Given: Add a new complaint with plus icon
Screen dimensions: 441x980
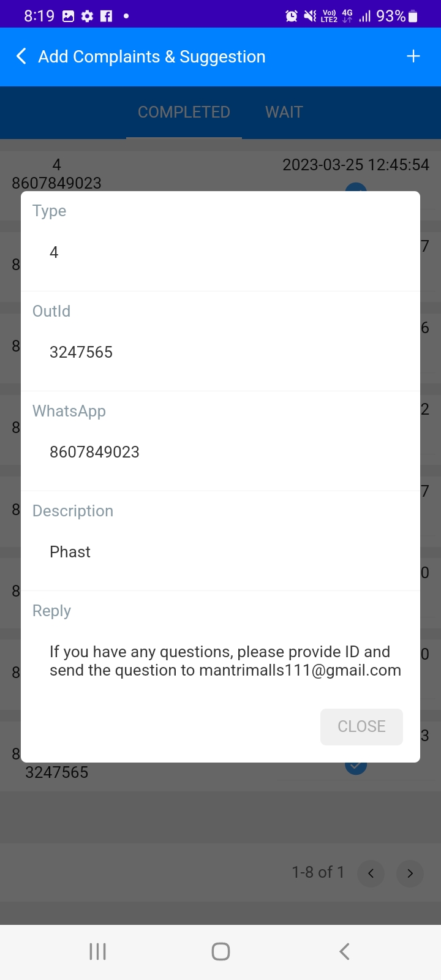Looking at the screenshot, I should (413, 56).
